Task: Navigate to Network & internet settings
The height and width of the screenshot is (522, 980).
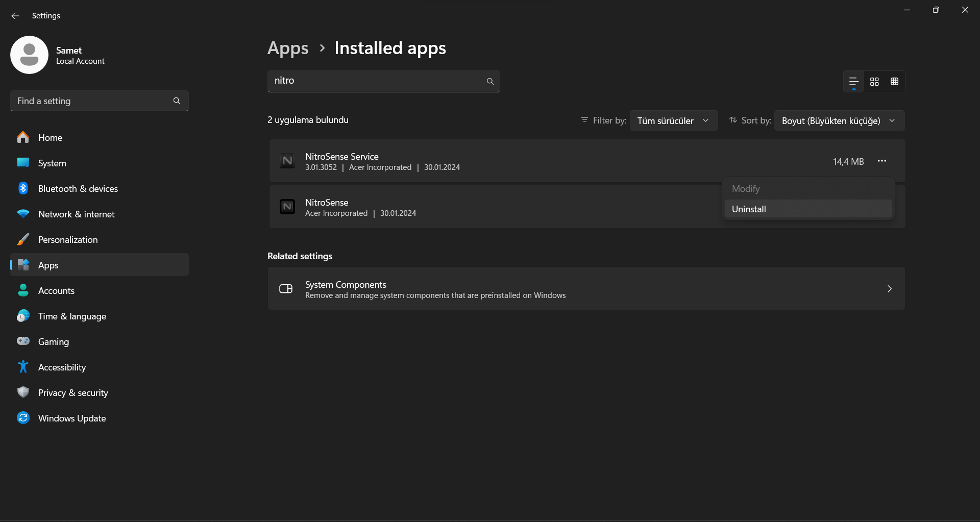Action: pos(77,214)
